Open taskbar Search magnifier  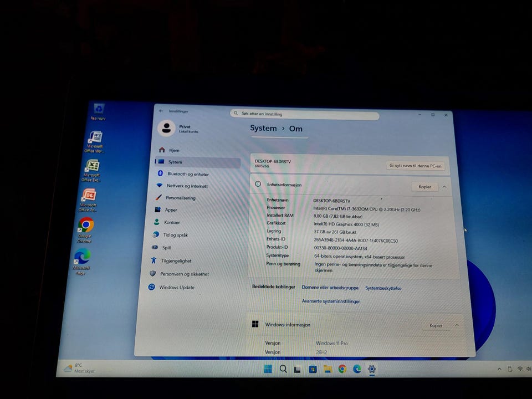[283, 369]
